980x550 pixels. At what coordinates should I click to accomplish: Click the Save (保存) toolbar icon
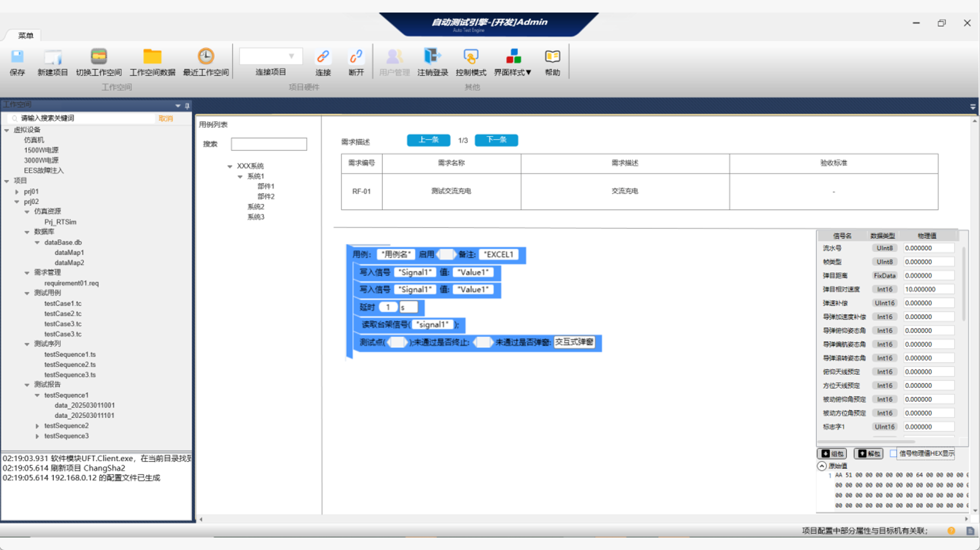pos(17,57)
